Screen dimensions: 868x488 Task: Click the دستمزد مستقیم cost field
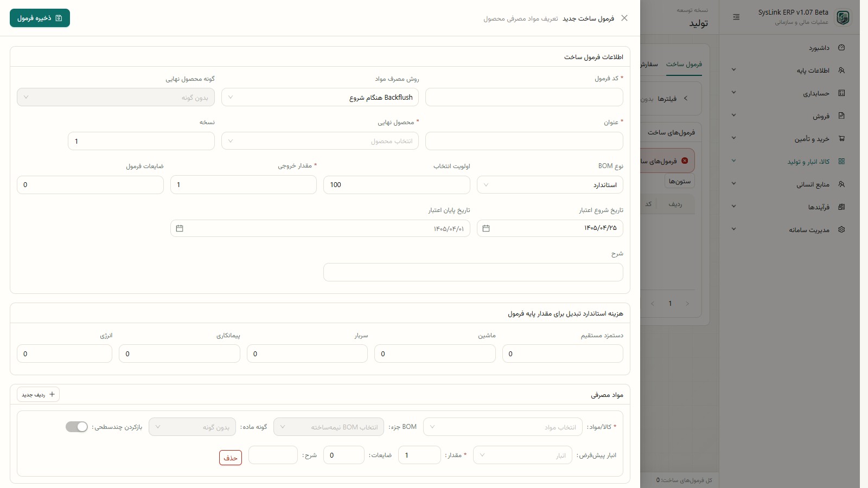point(563,354)
